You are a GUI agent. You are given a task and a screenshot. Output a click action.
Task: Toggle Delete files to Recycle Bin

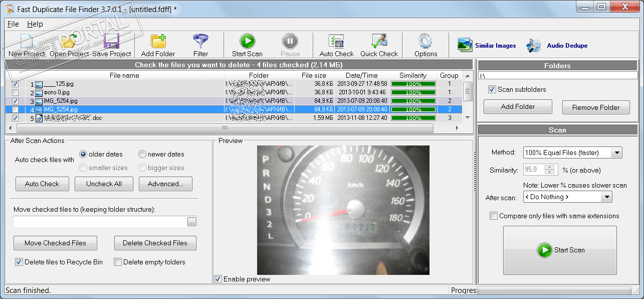19,262
